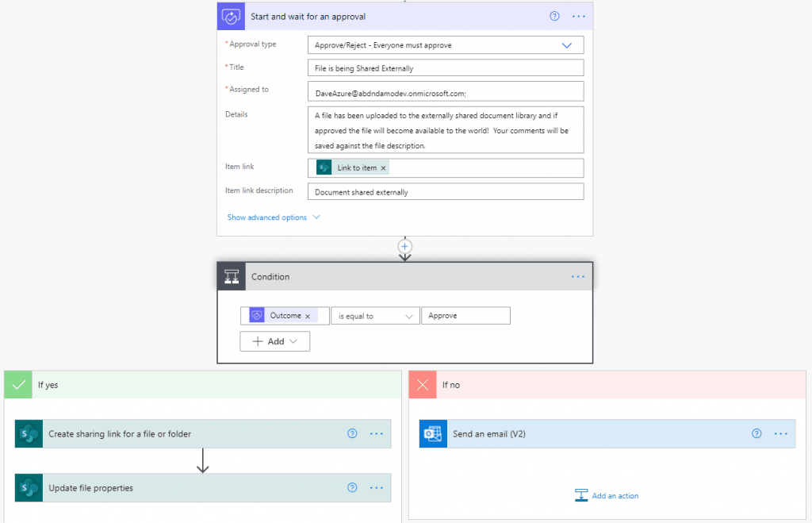
Task: Remove the Link to item token
Action: coord(384,168)
